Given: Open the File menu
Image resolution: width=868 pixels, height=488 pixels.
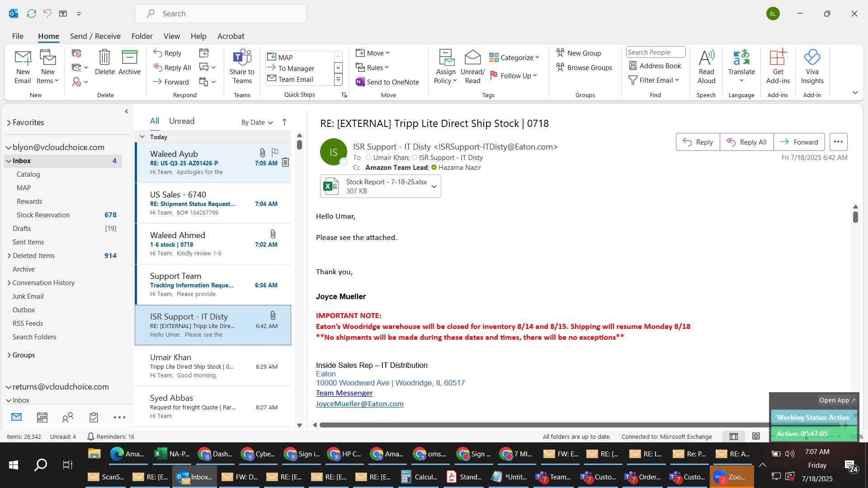Looking at the screenshot, I should coord(18,36).
